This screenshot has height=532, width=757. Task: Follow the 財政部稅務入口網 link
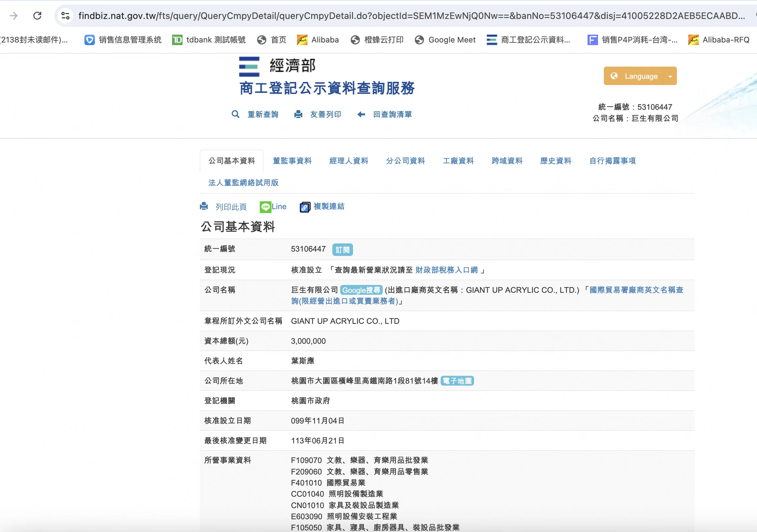447,270
